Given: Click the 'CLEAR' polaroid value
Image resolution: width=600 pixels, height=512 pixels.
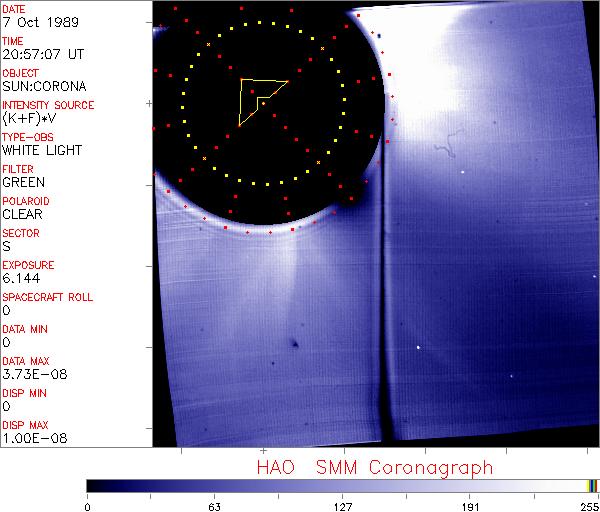Looking at the screenshot, I should point(23,214).
